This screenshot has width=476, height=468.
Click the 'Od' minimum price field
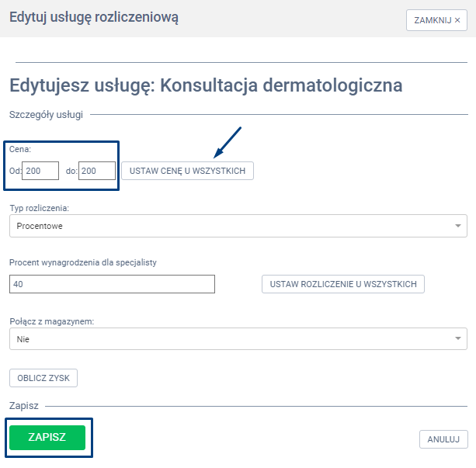pos(40,171)
